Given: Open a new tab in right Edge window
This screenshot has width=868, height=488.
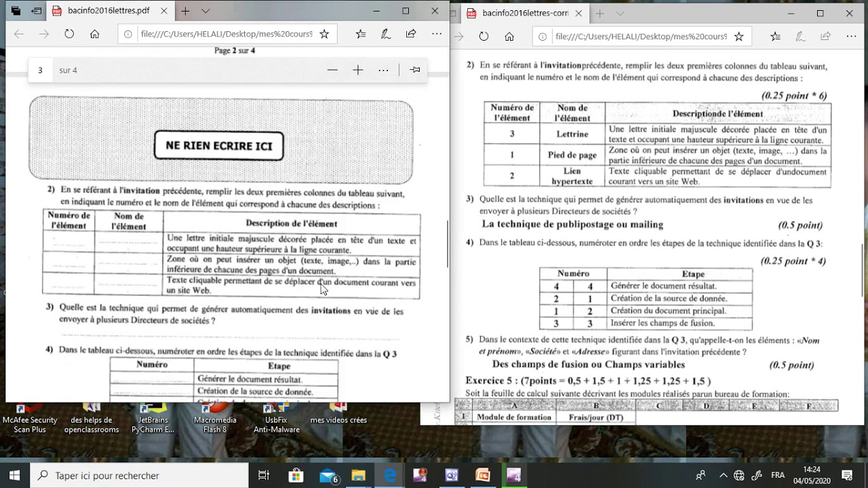Looking at the screenshot, I should (599, 14).
